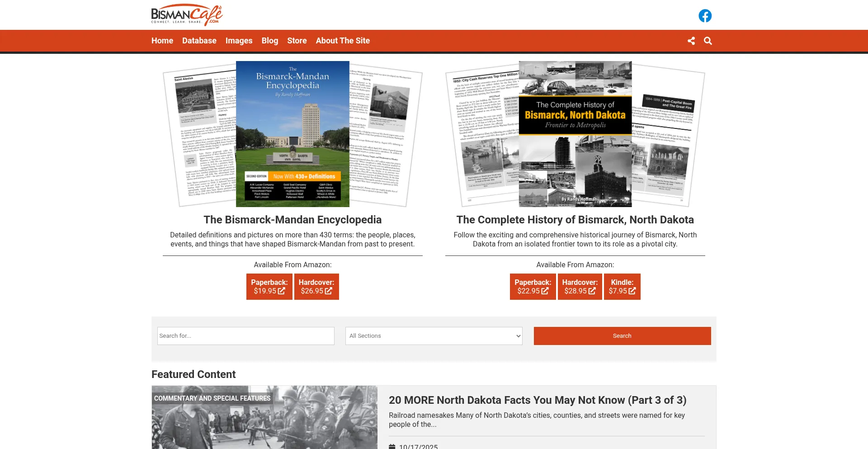
Task: Open the About The Site page
Action: click(x=343, y=41)
